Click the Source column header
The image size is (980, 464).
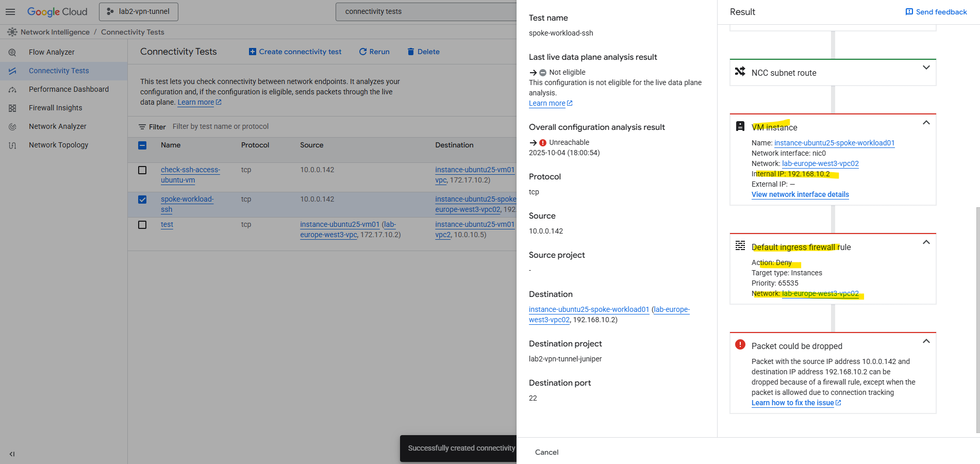click(312, 145)
